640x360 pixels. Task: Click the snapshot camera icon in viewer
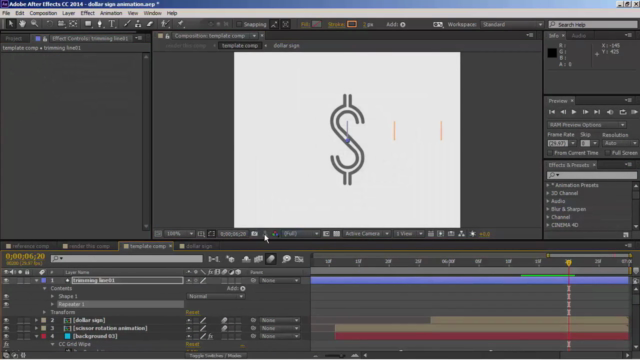pos(254,234)
